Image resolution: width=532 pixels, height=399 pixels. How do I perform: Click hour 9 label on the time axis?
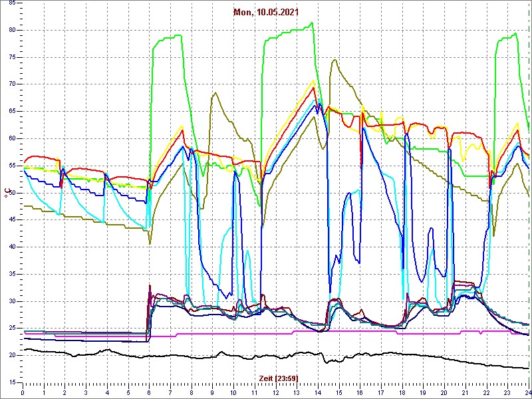point(212,392)
